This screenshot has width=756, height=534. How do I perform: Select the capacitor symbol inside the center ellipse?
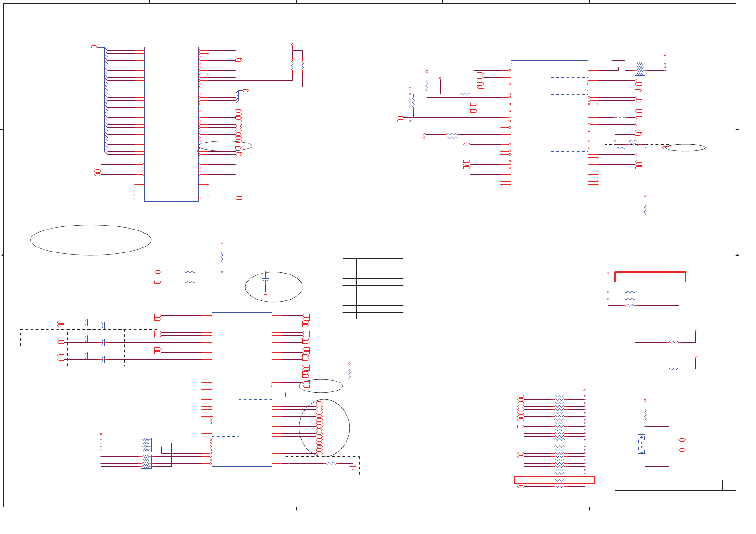pyautogui.click(x=266, y=279)
